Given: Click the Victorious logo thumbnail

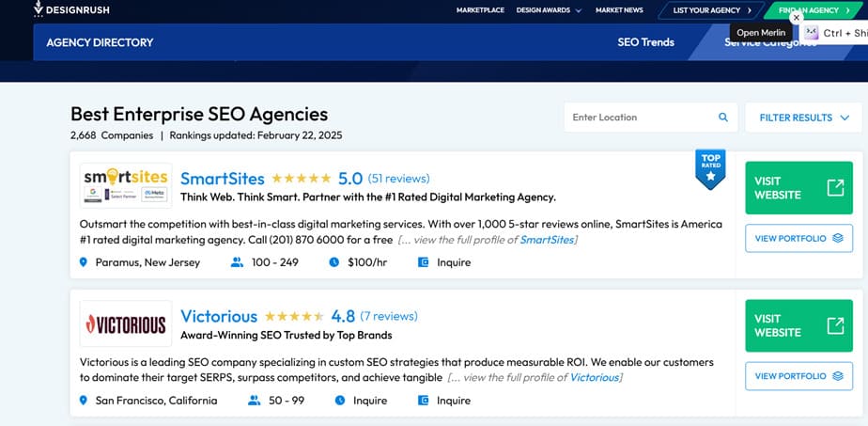Looking at the screenshot, I should [126, 323].
